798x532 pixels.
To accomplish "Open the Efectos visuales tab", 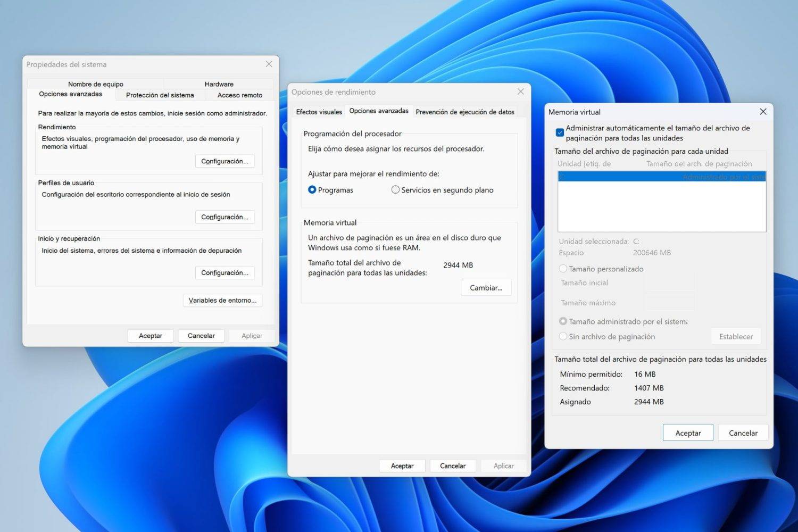I will click(319, 112).
